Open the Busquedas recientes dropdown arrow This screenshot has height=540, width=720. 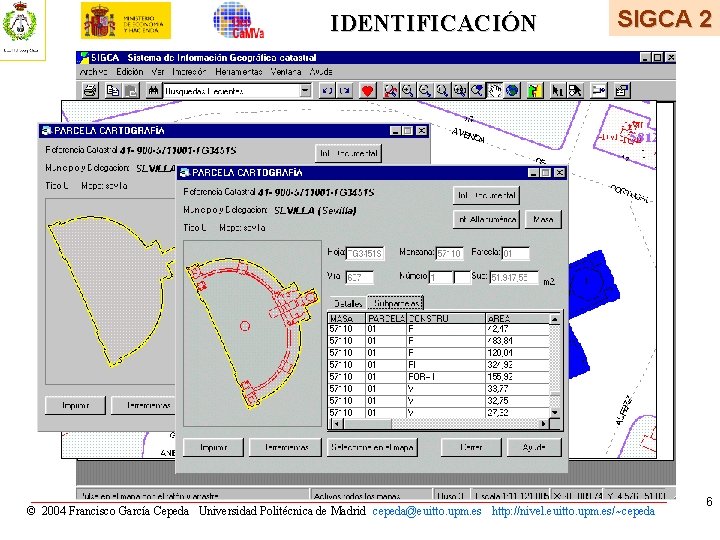coord(305,90)
